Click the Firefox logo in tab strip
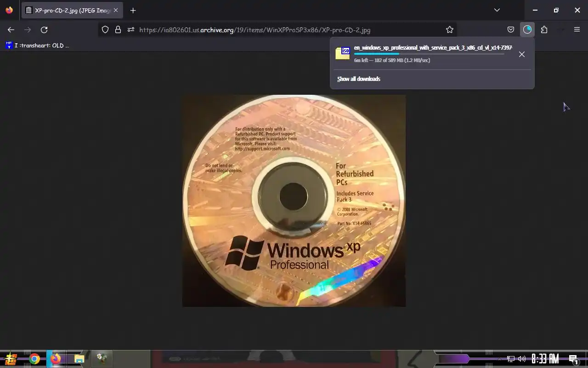Viewport: 588px width, 368px height. pyautogui.click(x=9, y=10)
